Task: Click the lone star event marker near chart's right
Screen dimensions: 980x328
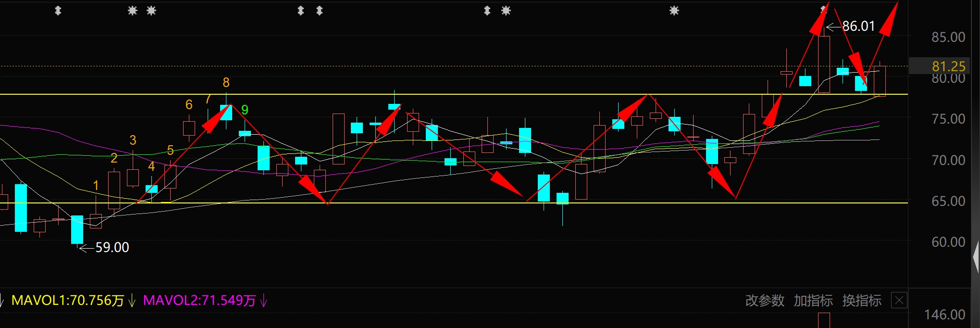Action: click(x=674, y=11)
